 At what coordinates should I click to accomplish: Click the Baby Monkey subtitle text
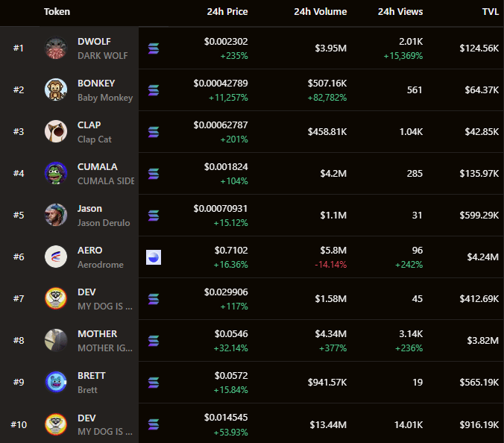[x=105, y=98]
